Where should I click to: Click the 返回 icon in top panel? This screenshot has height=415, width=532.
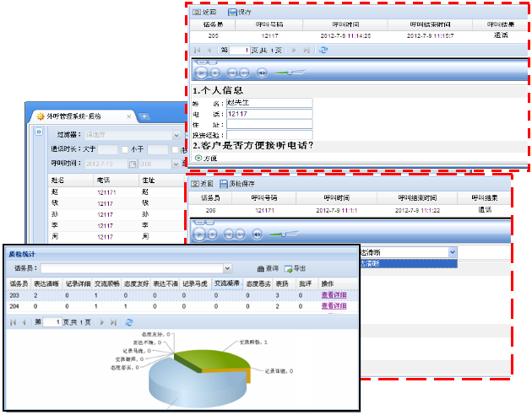pos(197,13)
